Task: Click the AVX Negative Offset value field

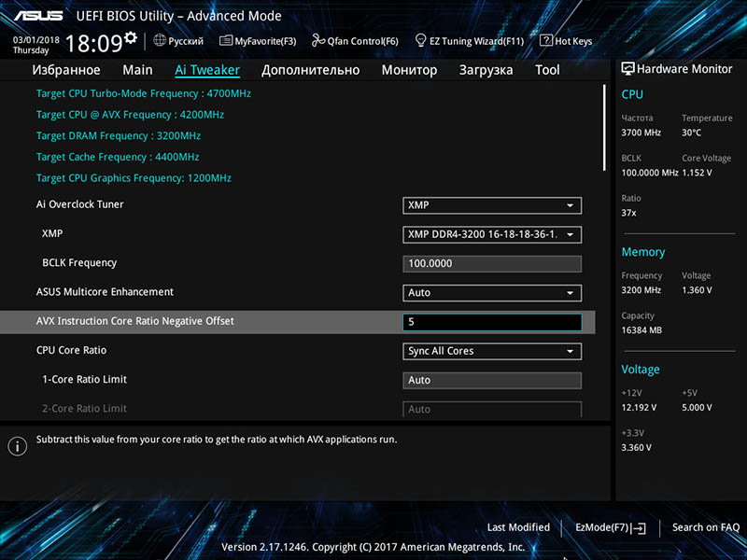Action: 492,322
